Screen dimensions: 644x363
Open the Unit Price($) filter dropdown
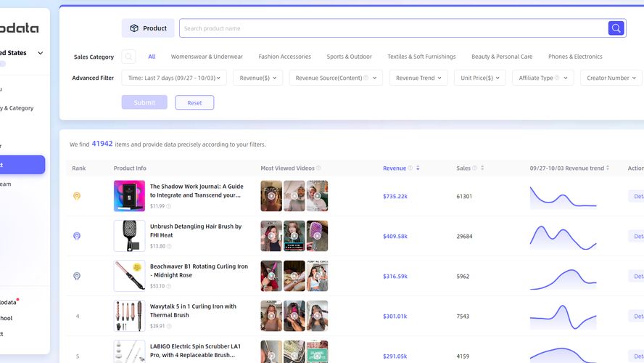click(x=479, y=78)
